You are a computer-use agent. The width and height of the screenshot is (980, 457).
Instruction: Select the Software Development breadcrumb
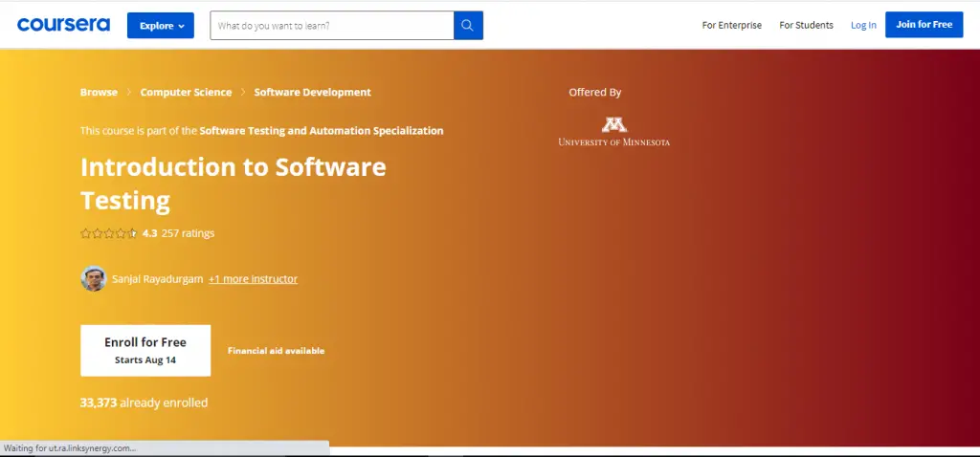312,93
